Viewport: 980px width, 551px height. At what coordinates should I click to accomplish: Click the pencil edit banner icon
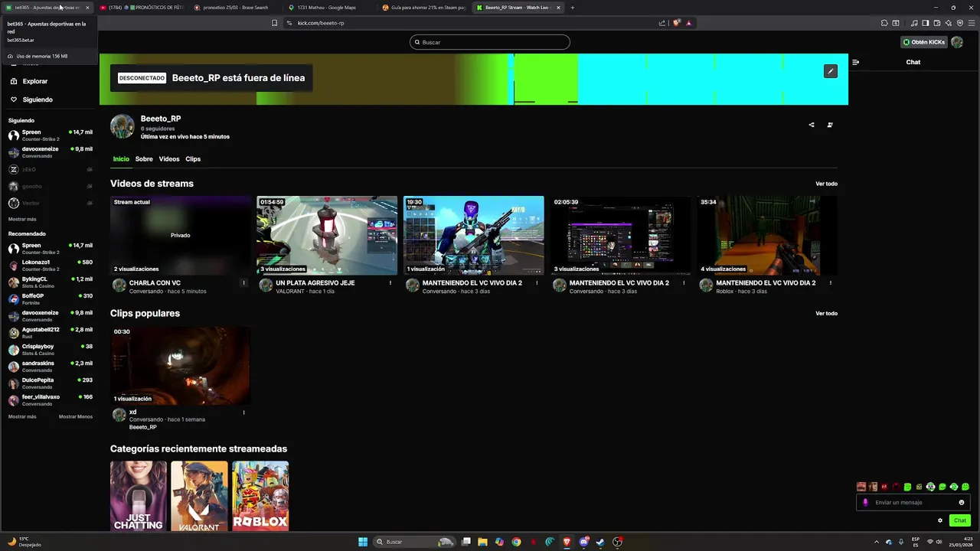click(x=831, y=71)
